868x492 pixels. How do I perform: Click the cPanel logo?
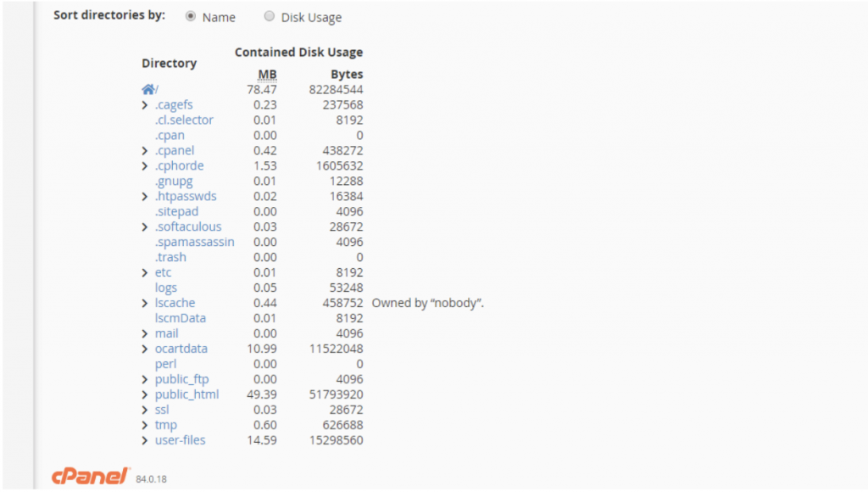coord(91,476)
